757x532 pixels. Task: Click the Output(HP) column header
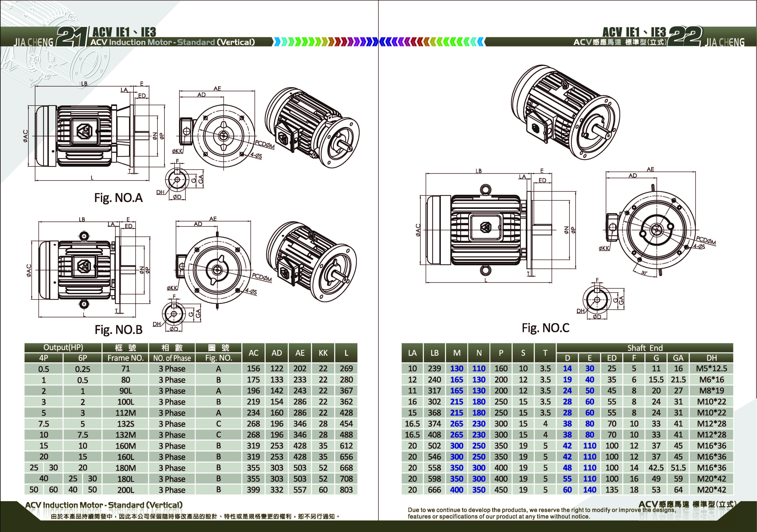63,348
